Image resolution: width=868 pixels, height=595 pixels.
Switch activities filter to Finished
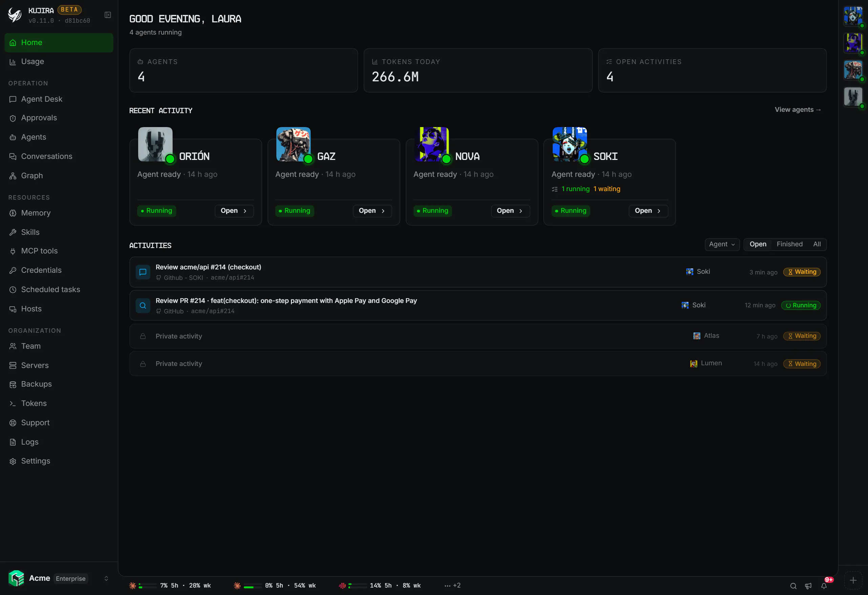point(789,244)
